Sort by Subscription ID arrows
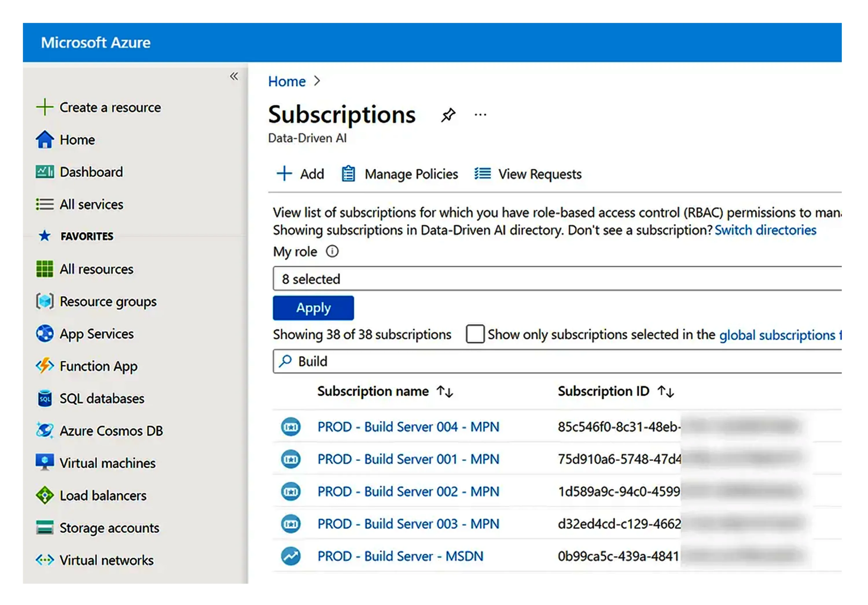 coord(666,391)
